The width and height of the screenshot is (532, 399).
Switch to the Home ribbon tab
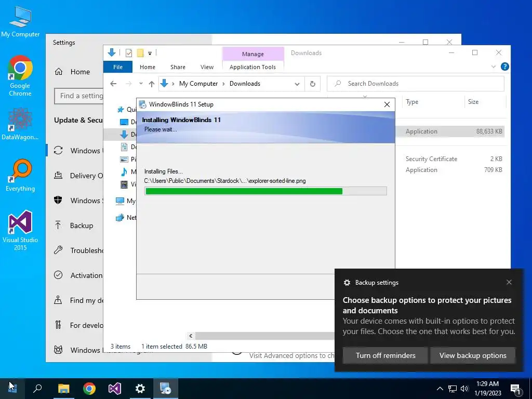pos(147,67)
